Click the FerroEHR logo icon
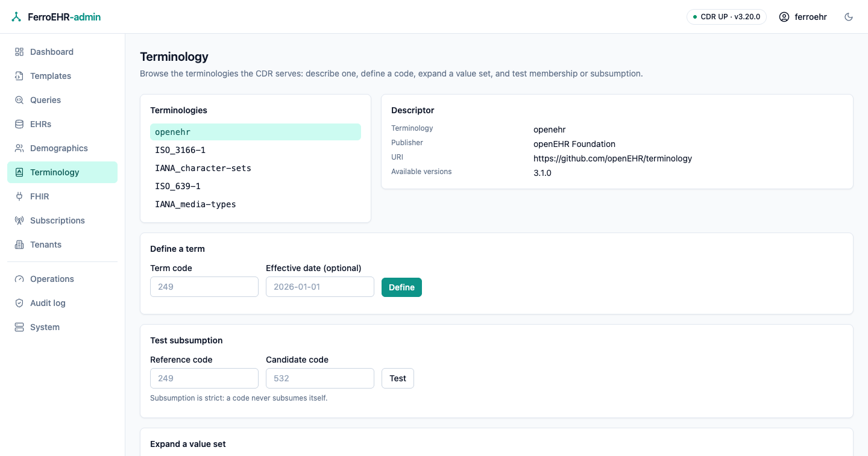The width and height of the screenshot is (868, 456). [x=16, y=17]
